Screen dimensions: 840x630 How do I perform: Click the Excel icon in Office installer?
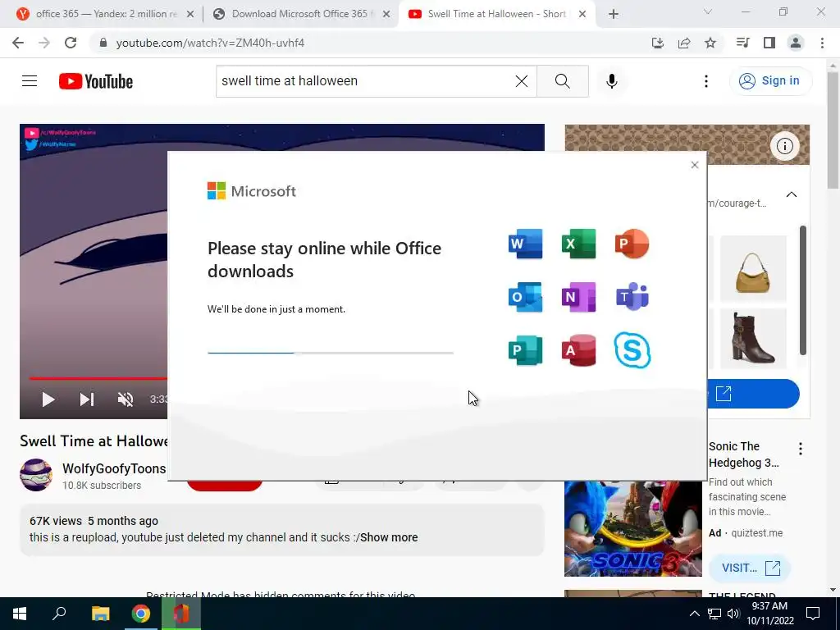[x=578, y=244]
